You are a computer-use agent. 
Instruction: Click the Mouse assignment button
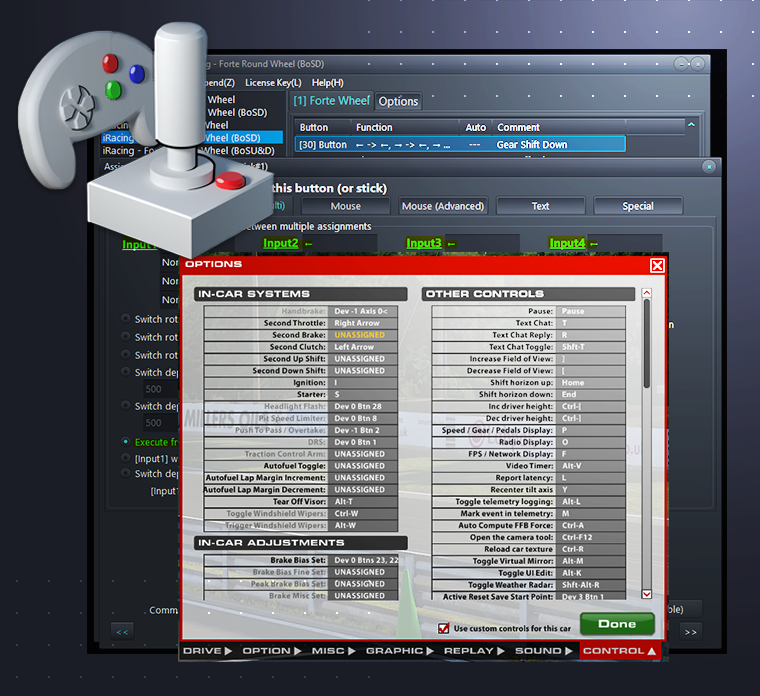point(346,206)
